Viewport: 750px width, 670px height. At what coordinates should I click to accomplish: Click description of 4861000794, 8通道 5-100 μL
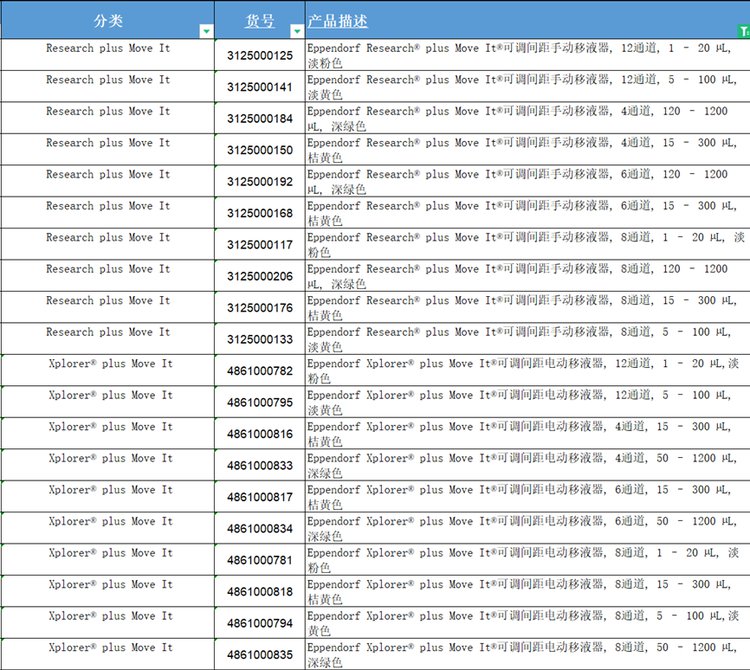point(528,624)
